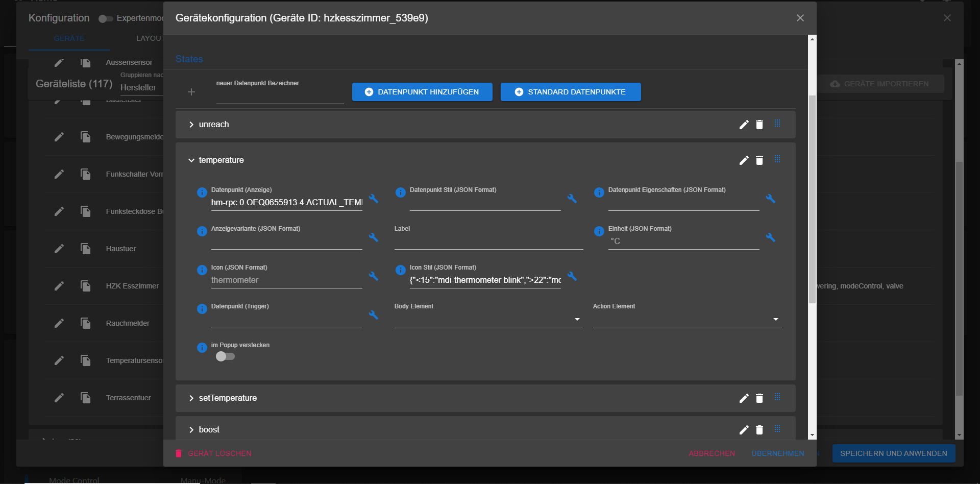This screenshot has height=484, width=980.
Task: Collapse the temperature state
Action: pos(191,160)
